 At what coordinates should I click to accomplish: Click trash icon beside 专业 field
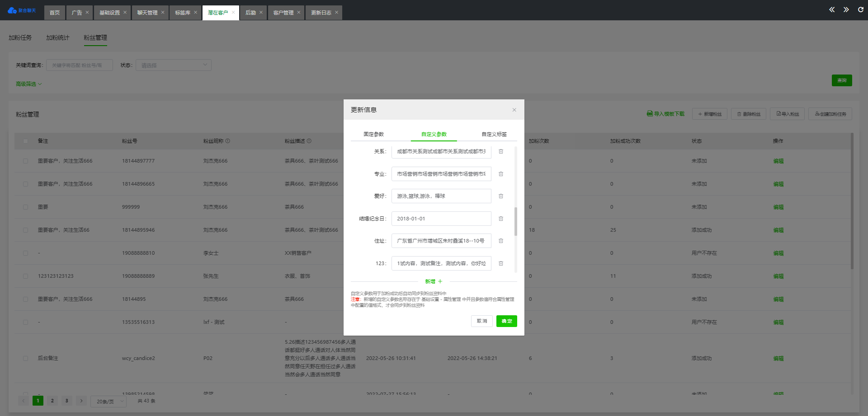tap(501, 174)
